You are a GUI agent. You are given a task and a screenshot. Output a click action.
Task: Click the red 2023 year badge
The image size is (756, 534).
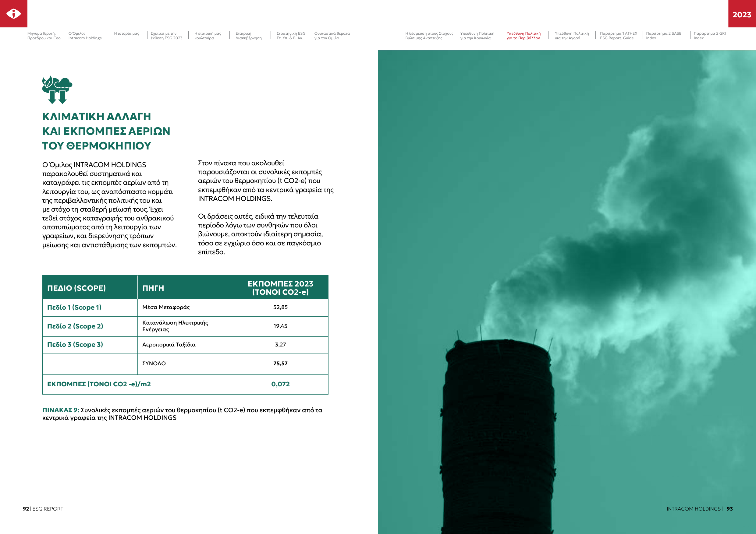742,14
